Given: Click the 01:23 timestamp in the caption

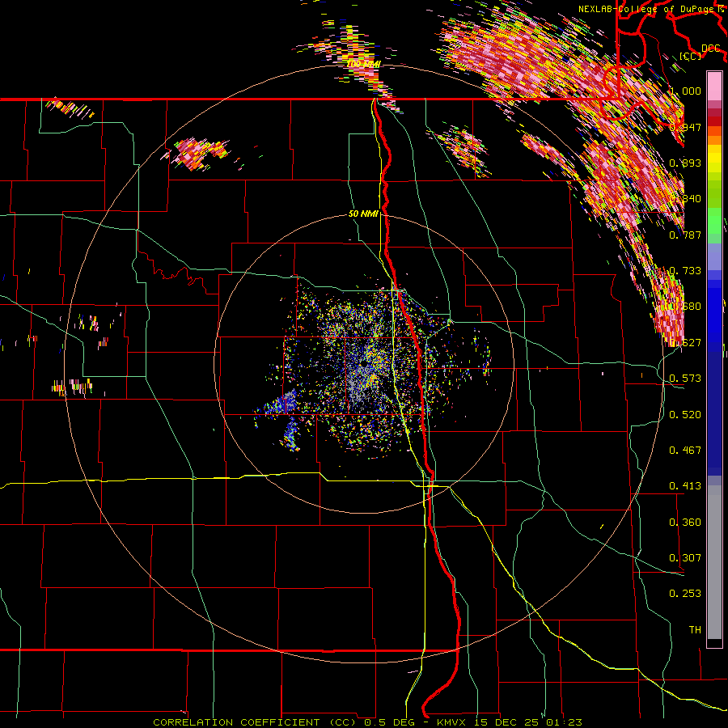Looking at the screenshot, I should coord(565,722).
